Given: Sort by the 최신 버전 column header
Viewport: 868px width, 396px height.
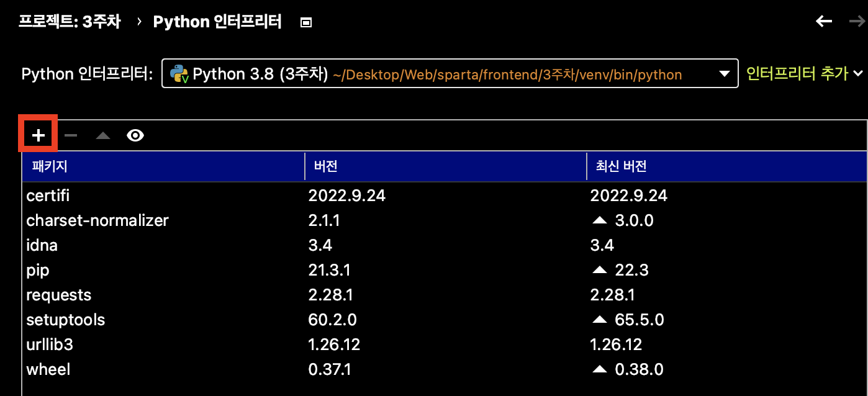Looking at the screenshot, I should pyautogui.click(x=727, y=166).
